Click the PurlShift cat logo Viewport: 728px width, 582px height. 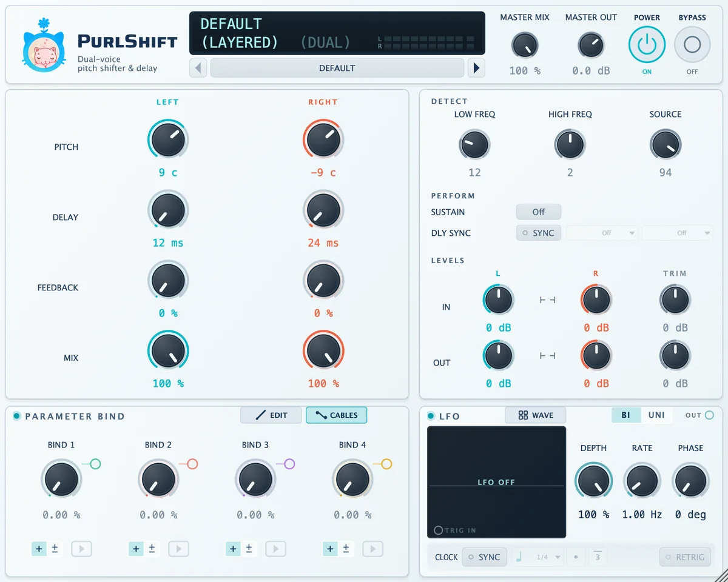tap(43, 45)
